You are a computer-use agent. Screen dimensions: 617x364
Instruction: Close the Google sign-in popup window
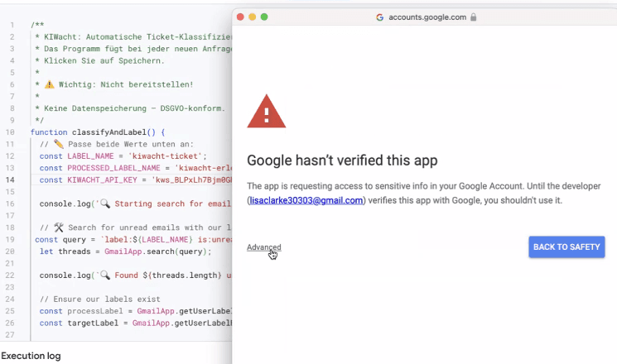tap(241, 17)
